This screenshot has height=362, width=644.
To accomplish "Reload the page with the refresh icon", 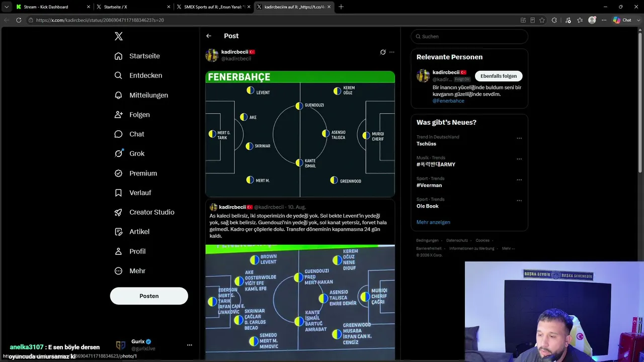I will tap(19, 20).
